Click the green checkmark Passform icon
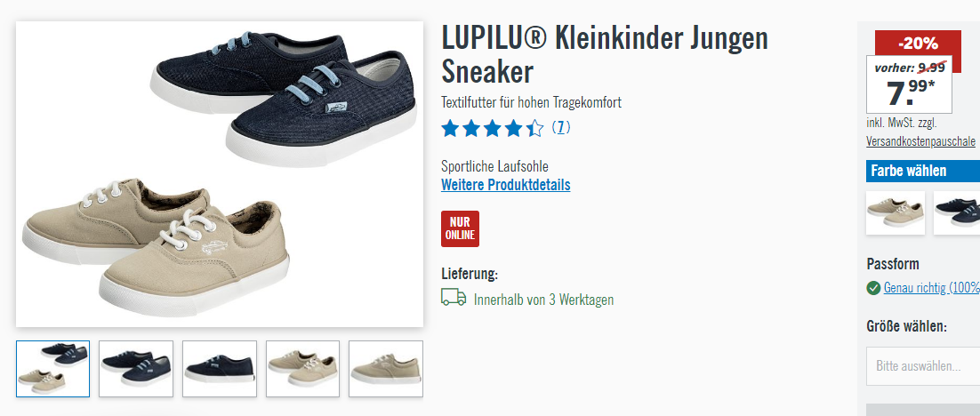 (873, 288)
